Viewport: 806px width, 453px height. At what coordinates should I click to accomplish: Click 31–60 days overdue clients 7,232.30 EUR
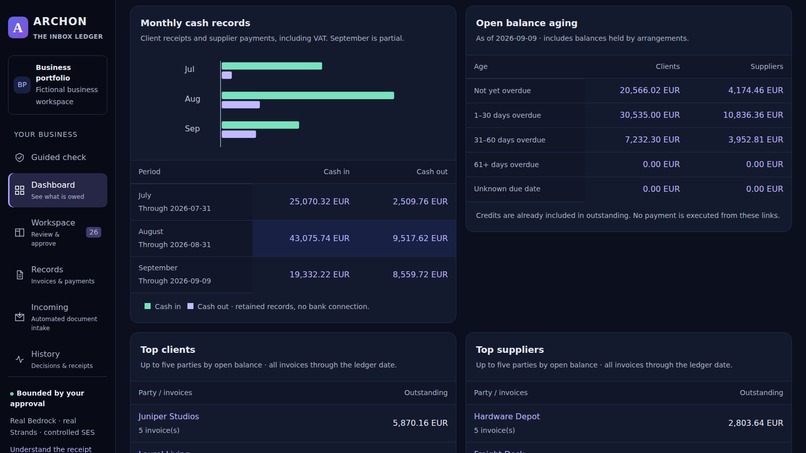pyautogui.click(x=652, y=139)
